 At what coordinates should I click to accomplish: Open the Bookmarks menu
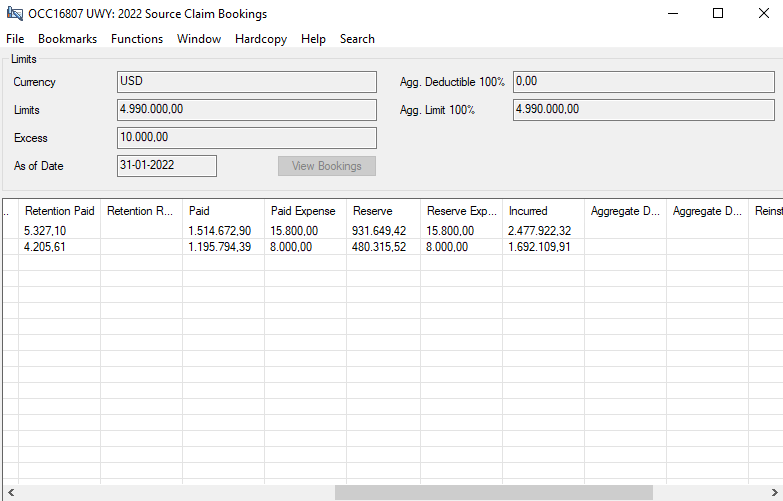coord(67,39)
